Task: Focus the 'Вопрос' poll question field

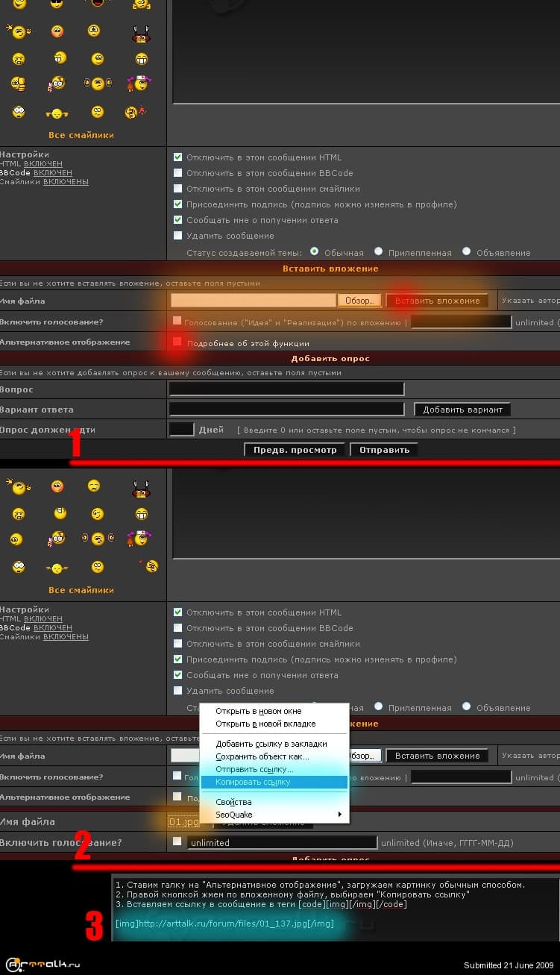Action: [x=286, y=389]
